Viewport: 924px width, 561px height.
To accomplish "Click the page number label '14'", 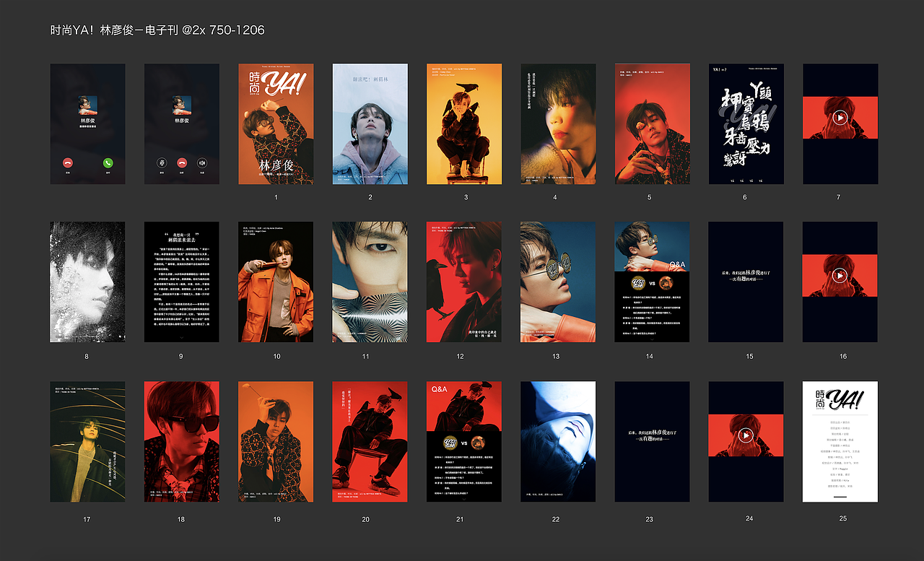I will 650,356.
